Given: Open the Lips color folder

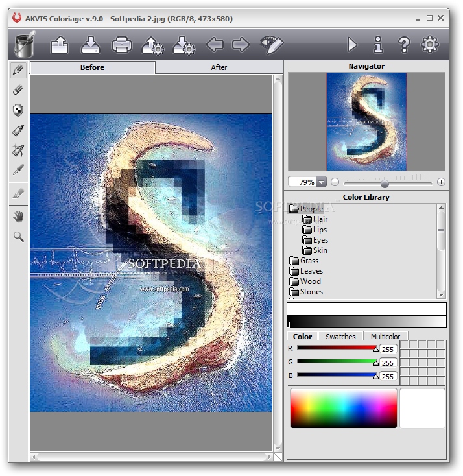Looking at the screenshot, I should click(315, 230).
